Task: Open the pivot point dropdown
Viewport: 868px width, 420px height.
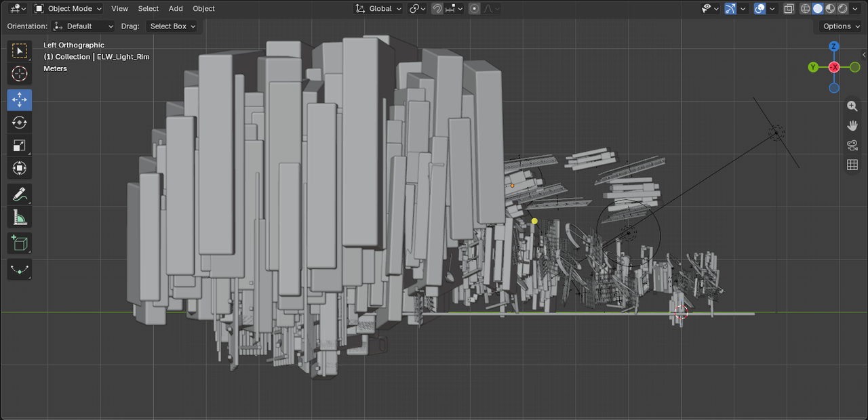Action: 418,9
